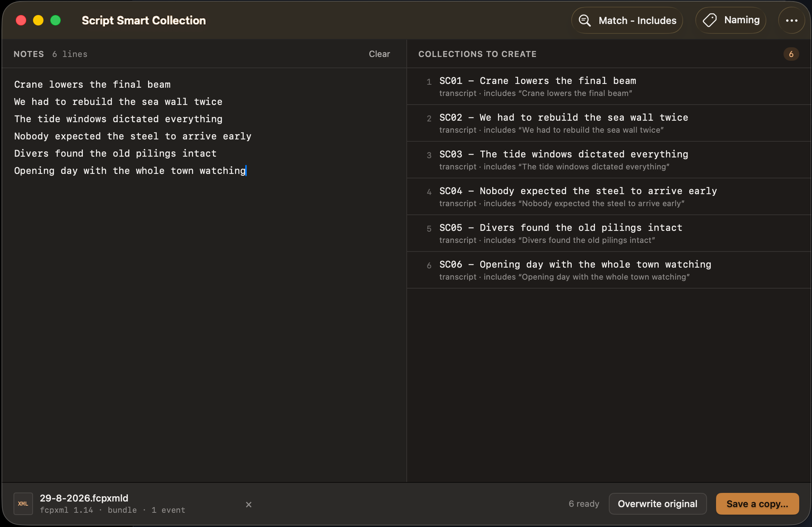Click the rule text includes “Divers found the old pilings intact”

click(x=569, y=240)
